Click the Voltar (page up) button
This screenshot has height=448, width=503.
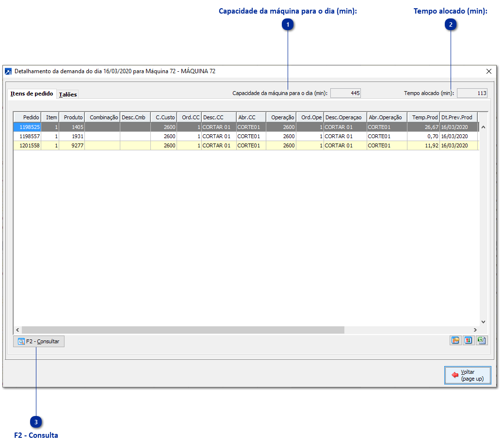tap(468, 375)
